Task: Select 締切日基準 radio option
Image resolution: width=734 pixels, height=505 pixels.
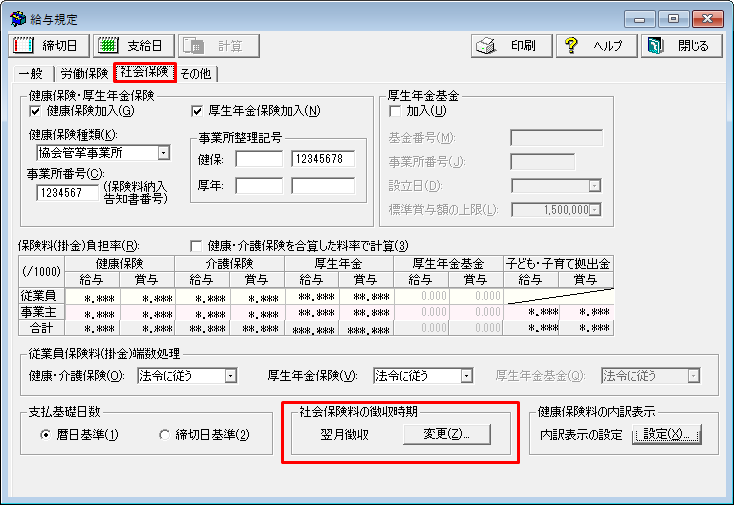Action: pyautogui.click(x=165, y=435)
